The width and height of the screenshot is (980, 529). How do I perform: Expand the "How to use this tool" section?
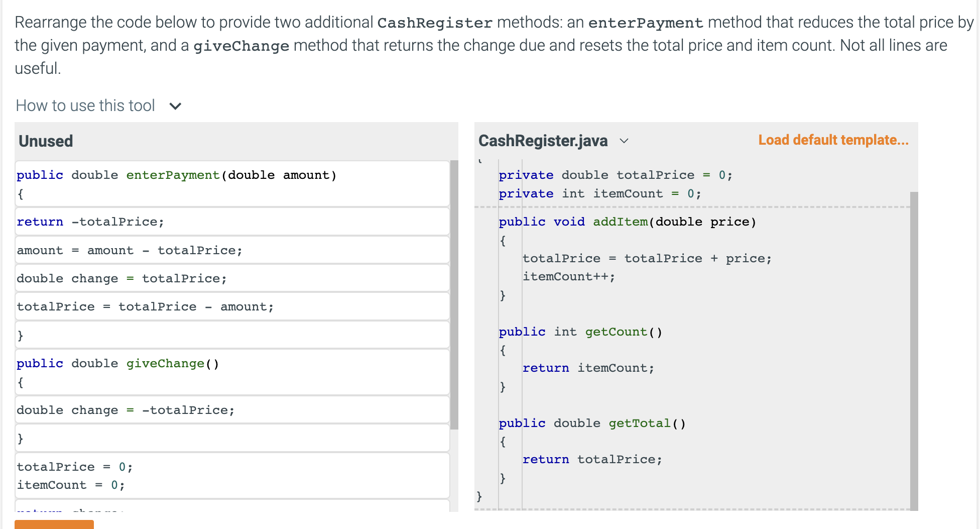[85, 105]
